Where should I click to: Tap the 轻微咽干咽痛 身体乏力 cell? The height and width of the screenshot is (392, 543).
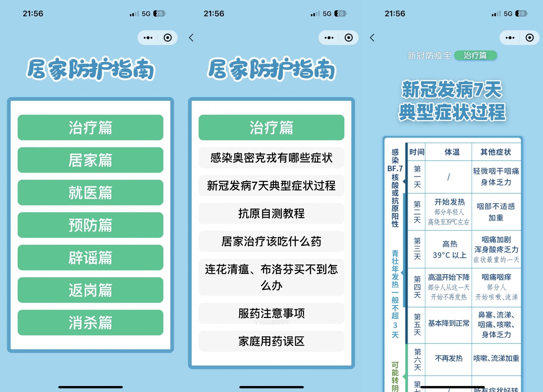pyautogui.click(x=496, y=177)
